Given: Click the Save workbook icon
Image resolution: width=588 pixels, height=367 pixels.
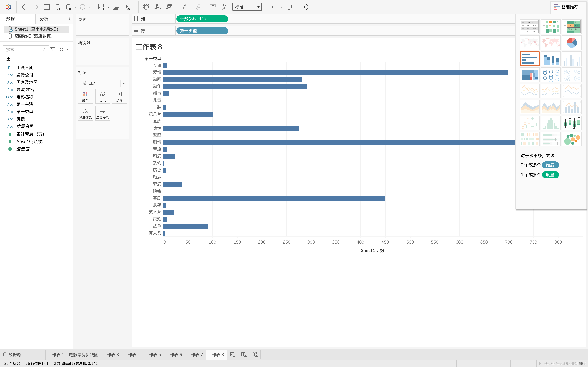Looking at the screenshot, I should [x=47, y=7].
